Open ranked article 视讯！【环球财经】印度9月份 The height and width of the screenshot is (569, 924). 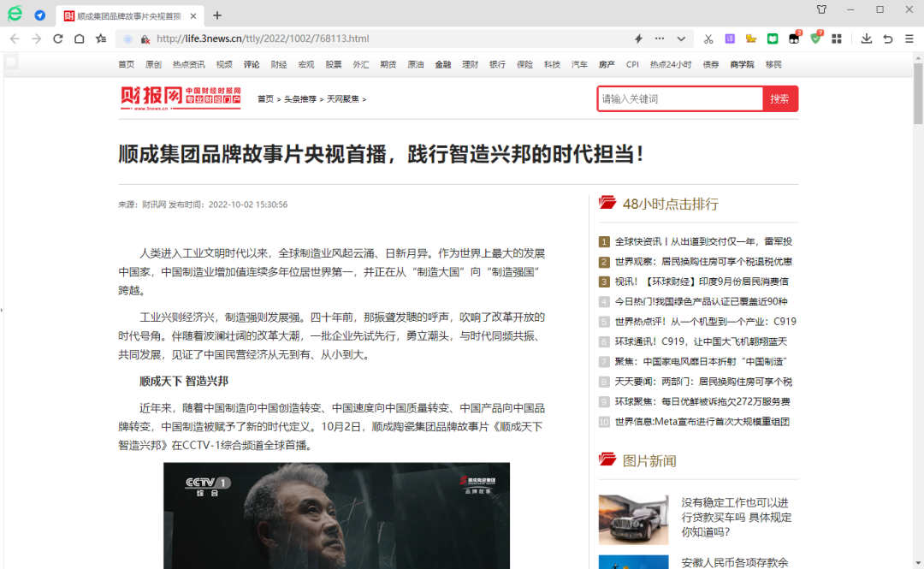702,282
